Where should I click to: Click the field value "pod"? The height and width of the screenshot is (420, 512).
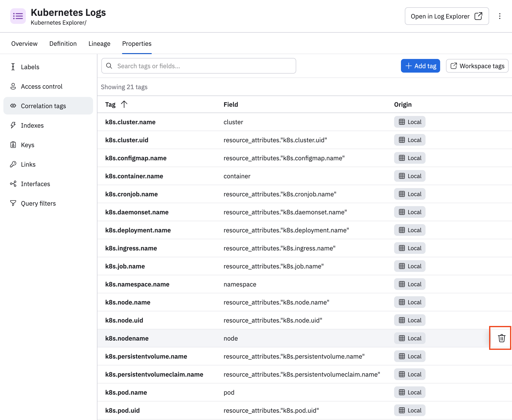229,392
